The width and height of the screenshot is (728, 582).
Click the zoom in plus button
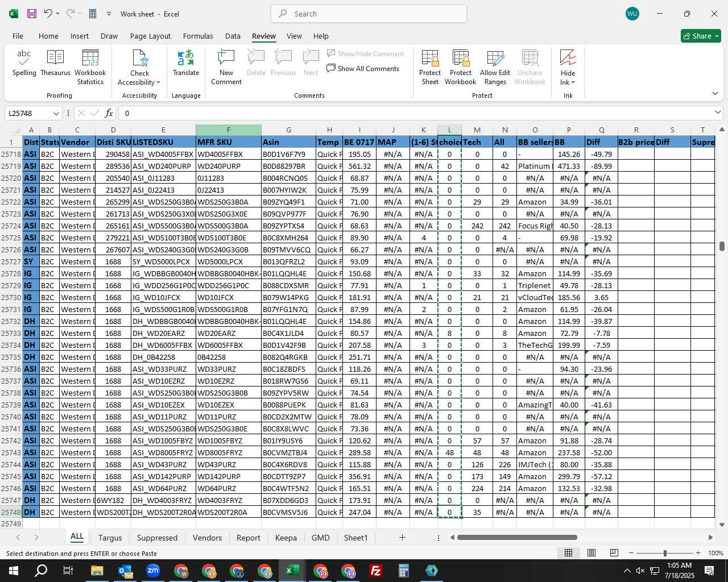[698, 553]
